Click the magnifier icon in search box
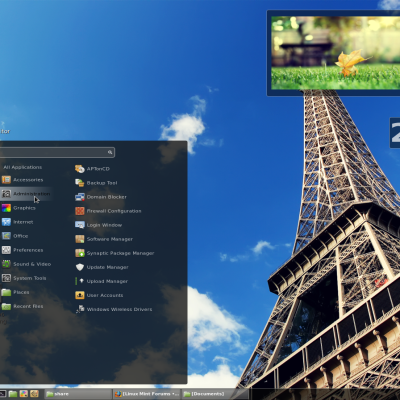Viewport: 400px width, 400px height. [x=110, y=152]
